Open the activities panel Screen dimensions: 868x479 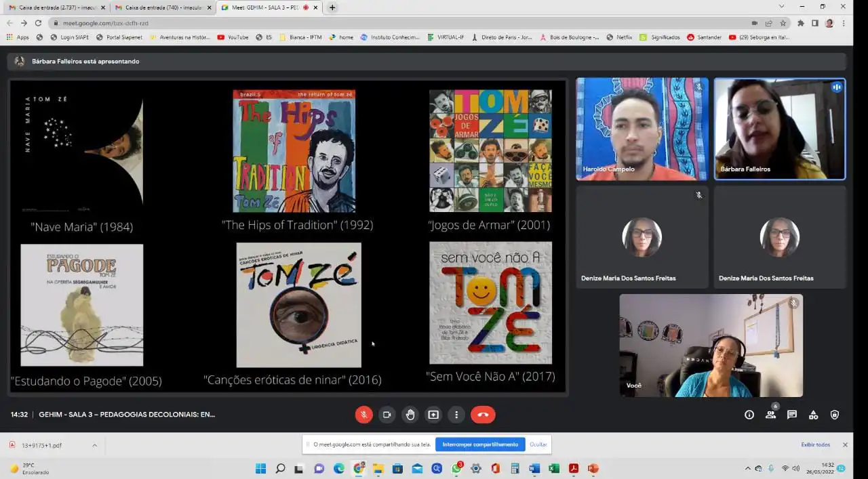813,415
